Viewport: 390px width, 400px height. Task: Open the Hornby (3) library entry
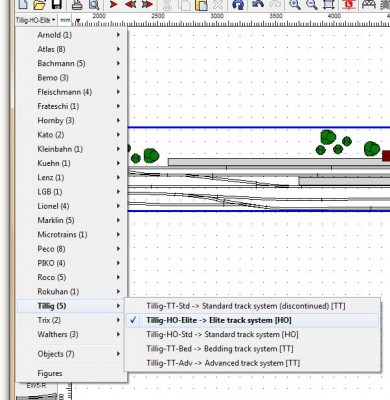tap(72, 120)
